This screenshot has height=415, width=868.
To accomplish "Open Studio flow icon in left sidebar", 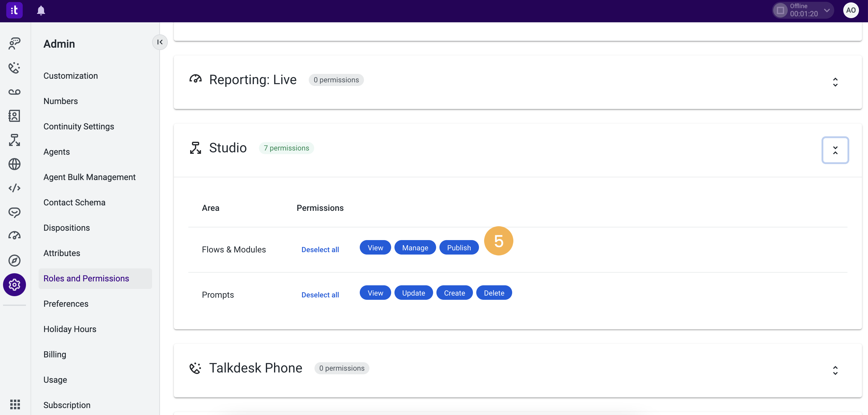I will (14, 140).
